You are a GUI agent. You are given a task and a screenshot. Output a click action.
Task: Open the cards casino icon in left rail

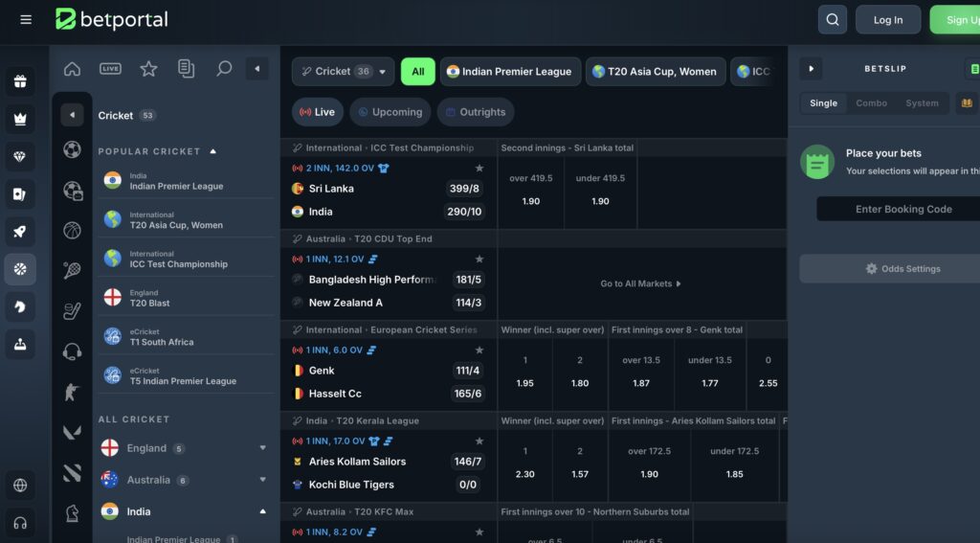click(x=20, y=193)
